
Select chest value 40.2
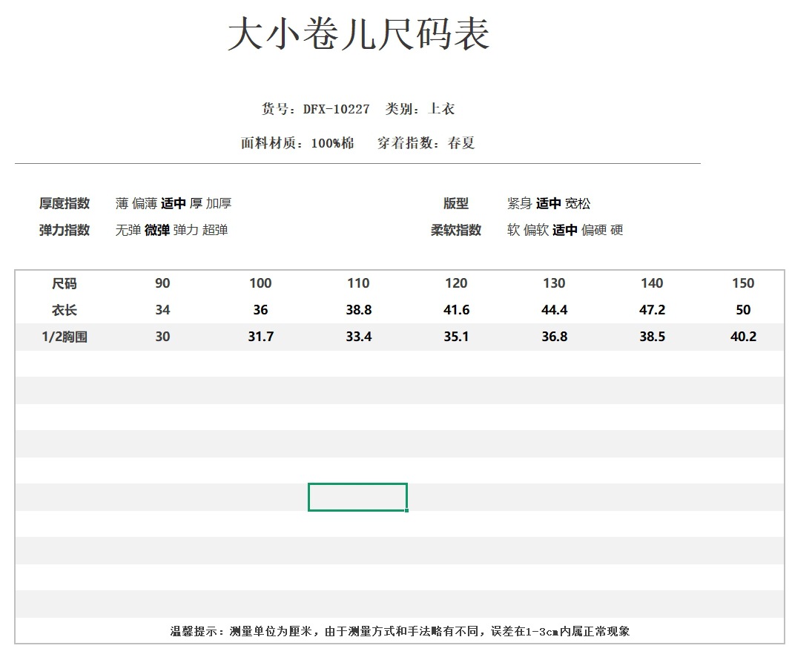pos(743,337)
